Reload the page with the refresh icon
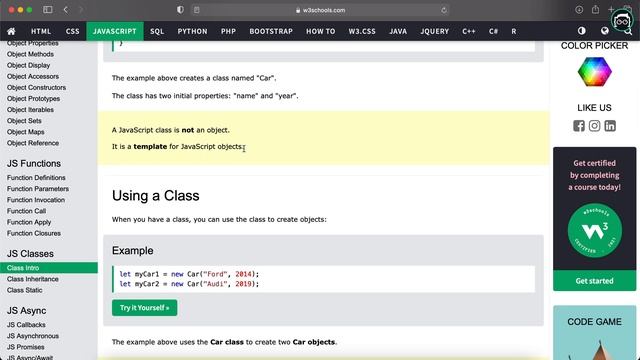Viewport: 640px width, 360px height. coord(444,10)
